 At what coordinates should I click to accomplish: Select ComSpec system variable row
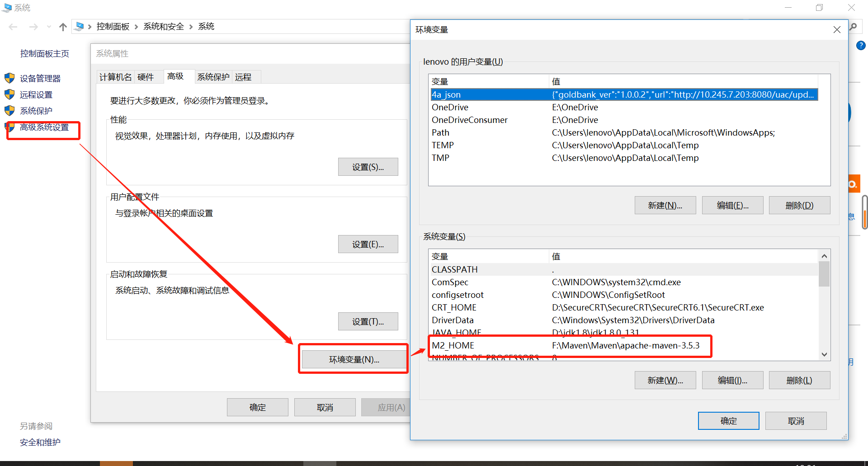click(624, 282)
